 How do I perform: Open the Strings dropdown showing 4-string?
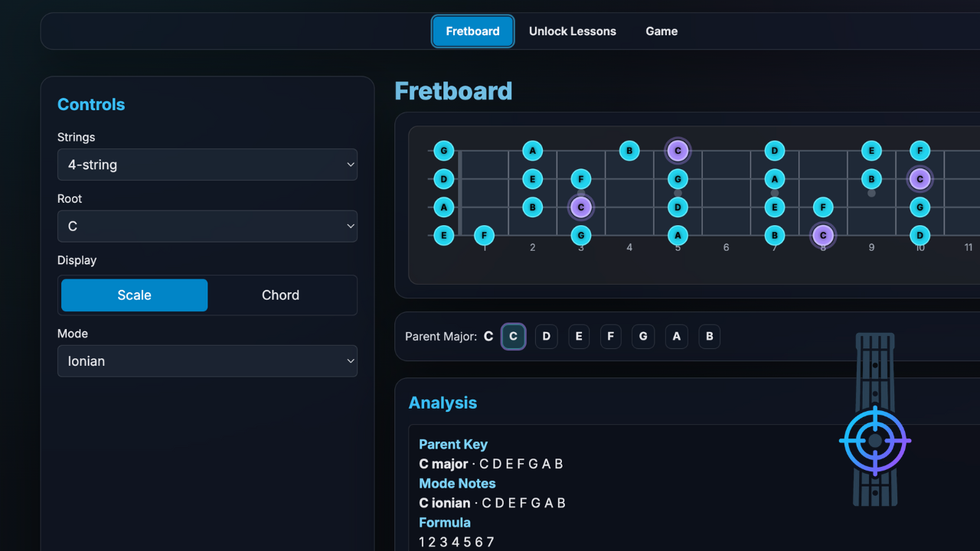207,165
